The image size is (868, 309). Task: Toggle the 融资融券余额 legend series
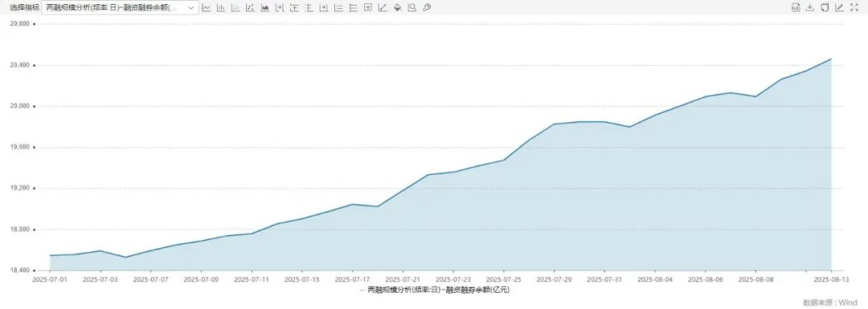[x=438, y=289]
